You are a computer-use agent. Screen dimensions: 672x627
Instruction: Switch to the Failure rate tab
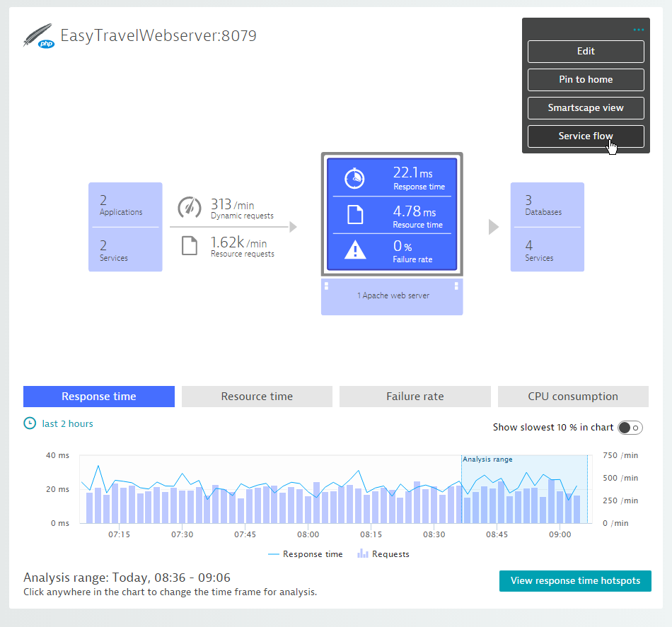pyautogui.click(x=415, y=397)
